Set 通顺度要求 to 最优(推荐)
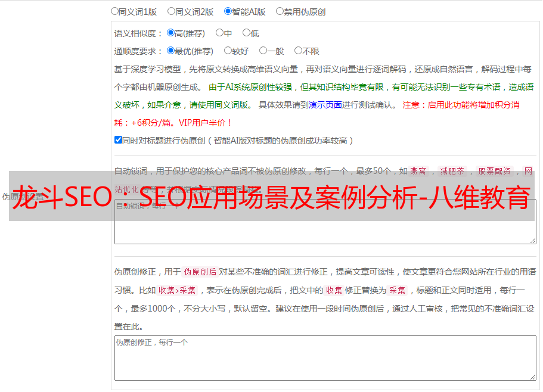This screenshot has width=543, height=392. click(x=170, y=51)
